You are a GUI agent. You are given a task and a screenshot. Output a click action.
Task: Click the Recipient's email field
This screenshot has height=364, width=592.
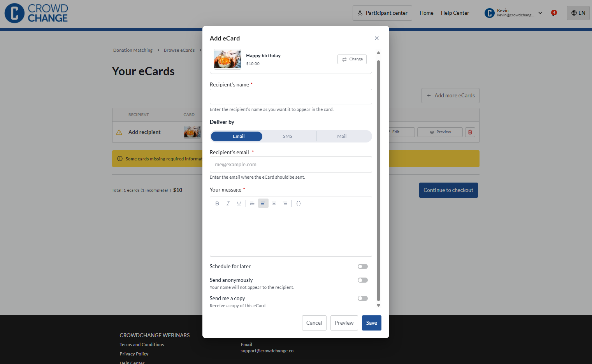pyautogui.click(x=291, y=164)
